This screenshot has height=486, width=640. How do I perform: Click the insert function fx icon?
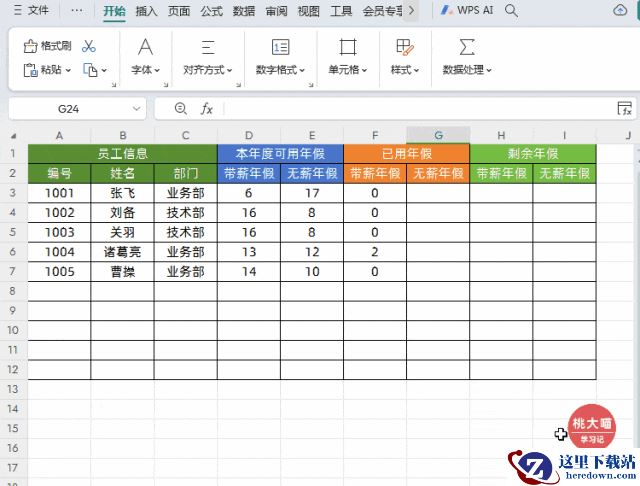tap(207, 108)
